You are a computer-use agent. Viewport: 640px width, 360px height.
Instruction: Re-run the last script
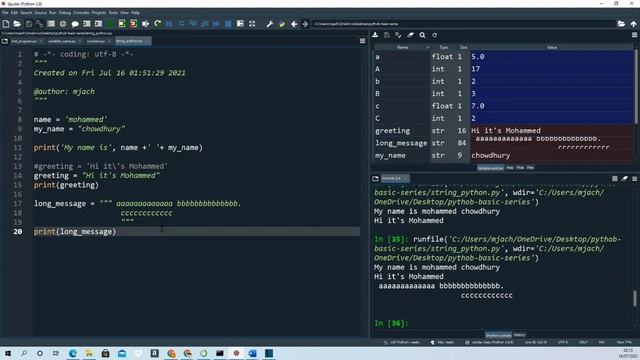[x=158, y=24]
